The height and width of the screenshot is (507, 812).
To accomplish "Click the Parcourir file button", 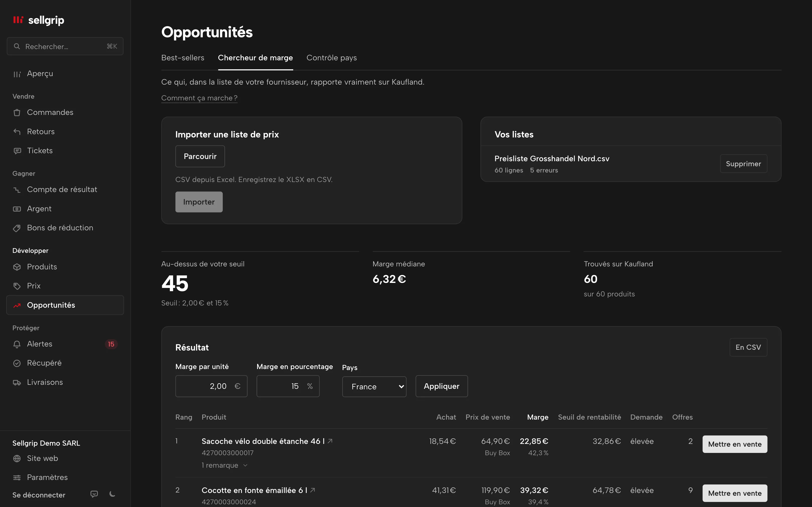I will (x=200, y=156).
